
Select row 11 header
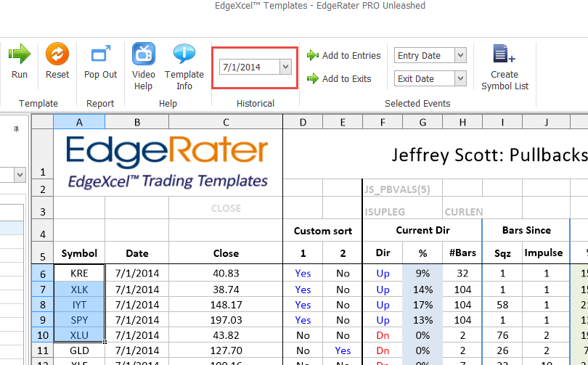click(42, 350)
